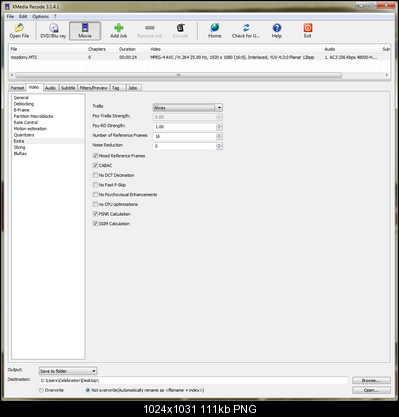Enable no CPU optimizations checkbox
399x417 pixels.
[95, 204]
